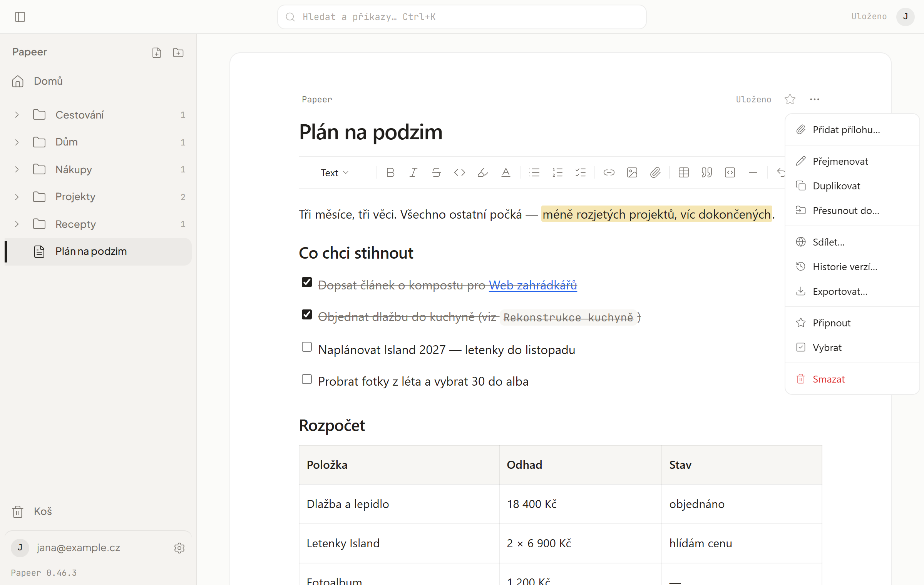924x585 pixels.
Task: Select the highlighter tool
Action: [483, 172]
